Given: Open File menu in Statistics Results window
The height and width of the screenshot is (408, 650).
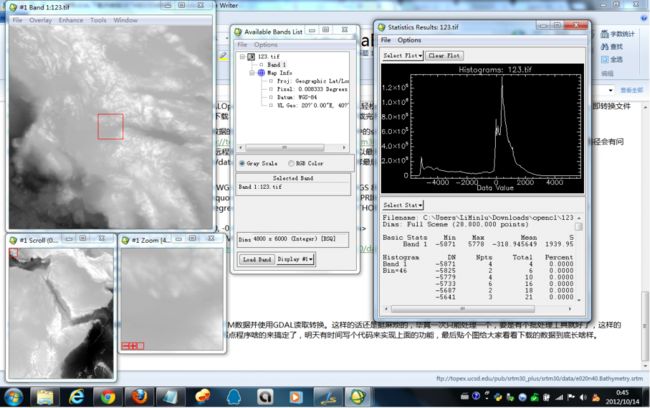Looking at the screenshot, I should (x=386, y=40).
